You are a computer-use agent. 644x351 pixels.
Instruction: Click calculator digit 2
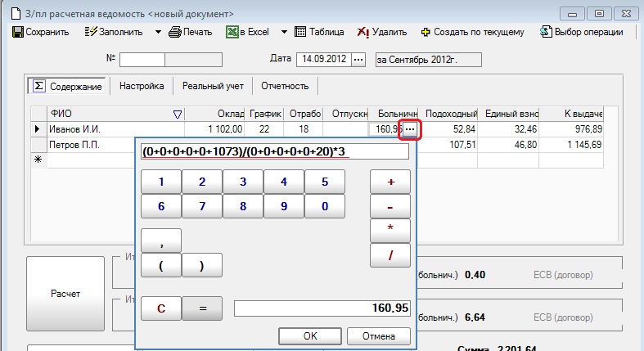[202, 182]
